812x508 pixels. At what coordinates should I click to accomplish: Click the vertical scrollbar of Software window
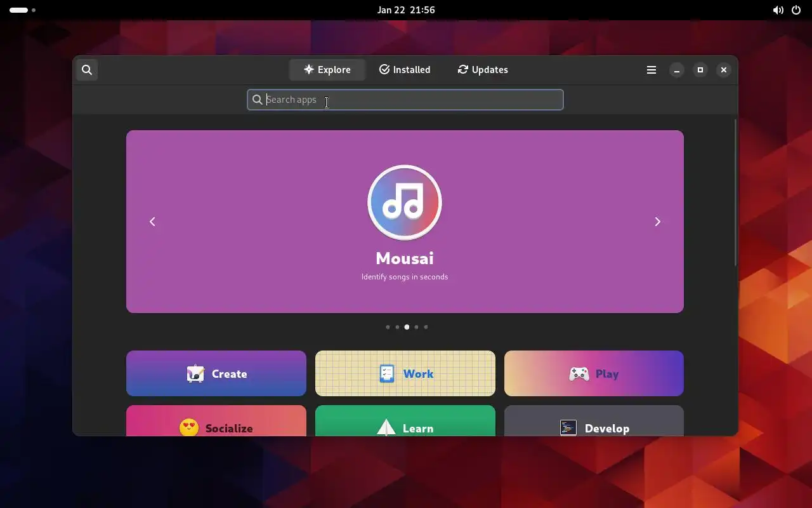(x=735, y=192)
